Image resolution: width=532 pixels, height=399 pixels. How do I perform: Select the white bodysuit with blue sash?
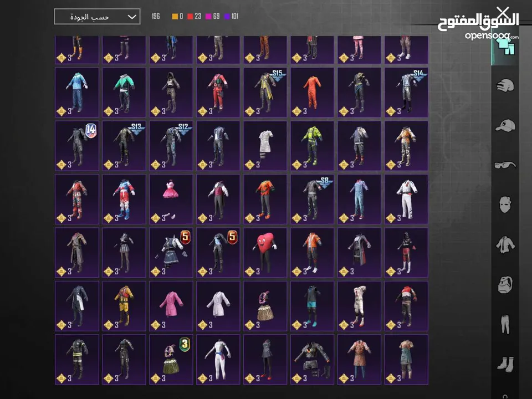point(218,360)
